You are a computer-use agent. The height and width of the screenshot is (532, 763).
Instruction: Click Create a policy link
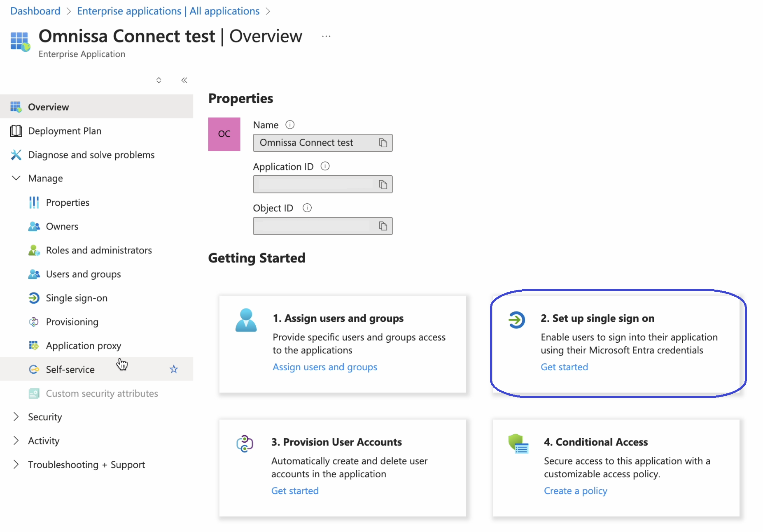click(576, 491)
